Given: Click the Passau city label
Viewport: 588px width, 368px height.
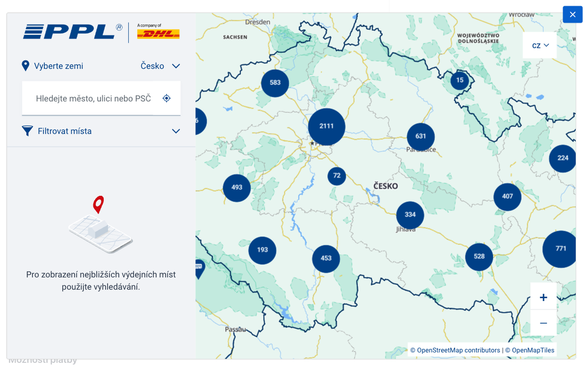Looking at the screenshot, I should pyautogui.click(x=235, y=329).
